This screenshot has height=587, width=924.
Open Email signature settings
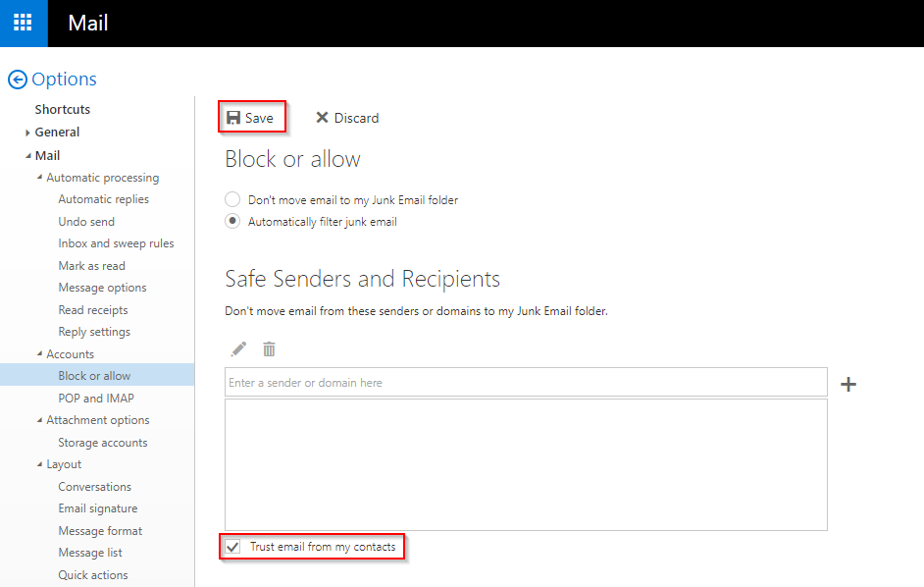click(x=97, y=508)
